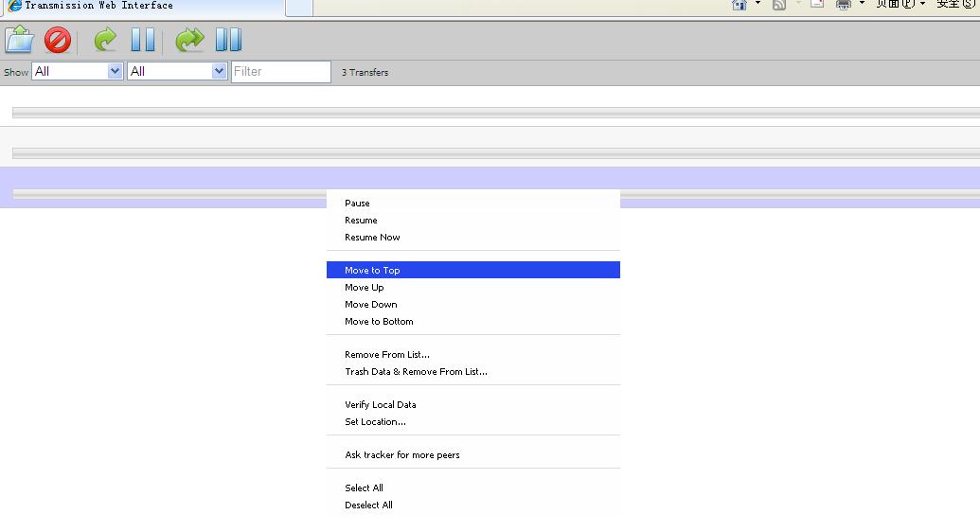Image resolution: width=980 pixels, height=532 pixels.
Task: Open the second All tracker filter dropdown
Action: pos(177,71)
